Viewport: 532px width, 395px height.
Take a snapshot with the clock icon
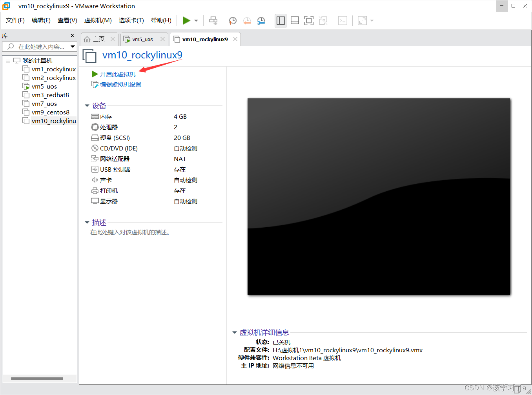[x=233, y=21]
